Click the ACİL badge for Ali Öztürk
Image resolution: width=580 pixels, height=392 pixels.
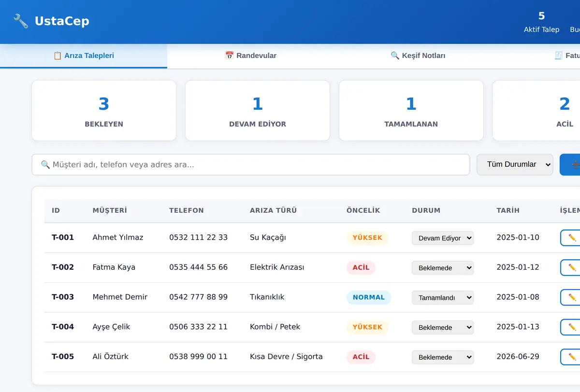pos(361,357)
